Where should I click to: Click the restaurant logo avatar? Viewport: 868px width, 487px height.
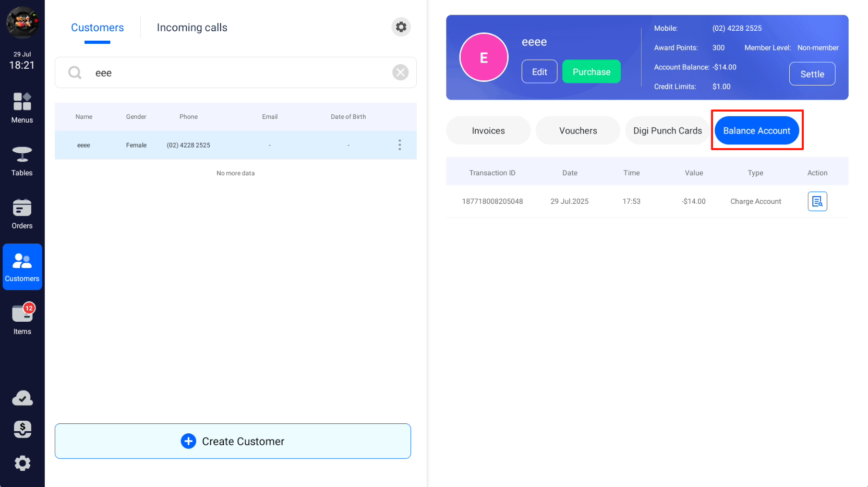pyautogui.click(x=22, y=22)
